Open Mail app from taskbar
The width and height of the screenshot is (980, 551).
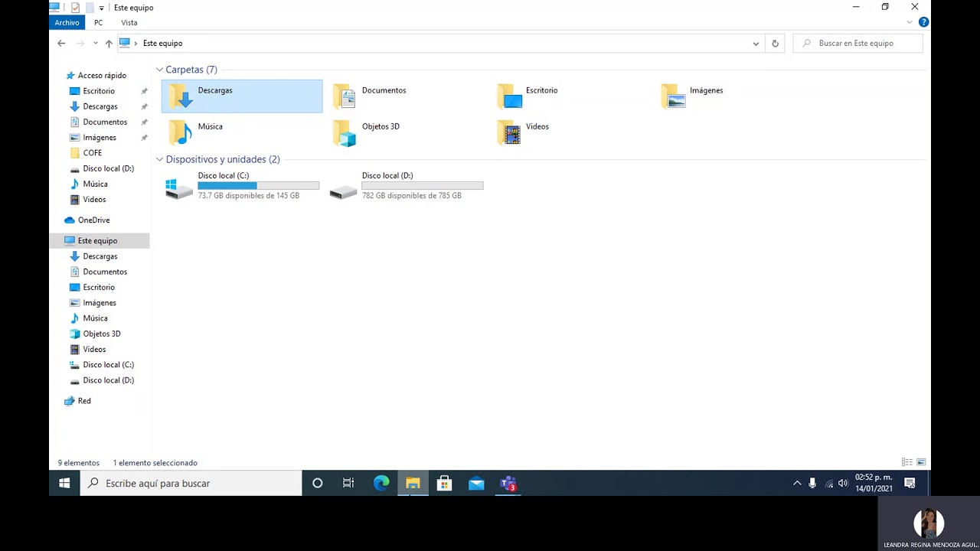tap(476, 483)
